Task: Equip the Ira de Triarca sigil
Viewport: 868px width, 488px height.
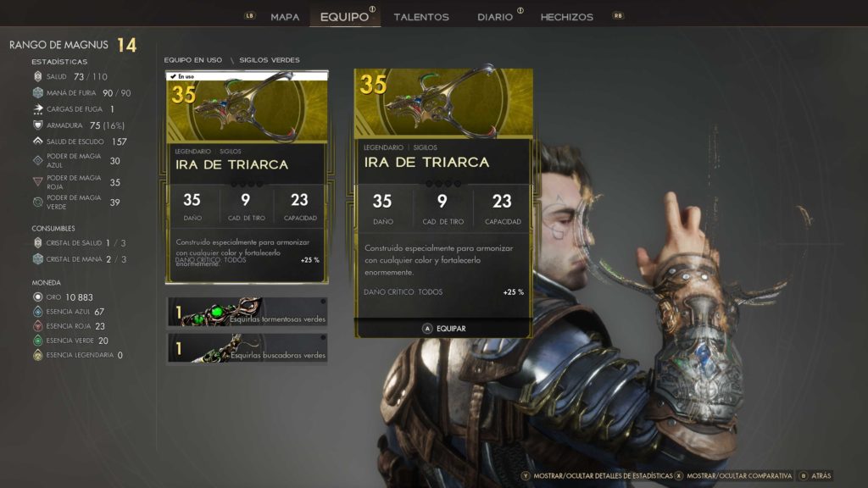Action: (x=443, y=328)
